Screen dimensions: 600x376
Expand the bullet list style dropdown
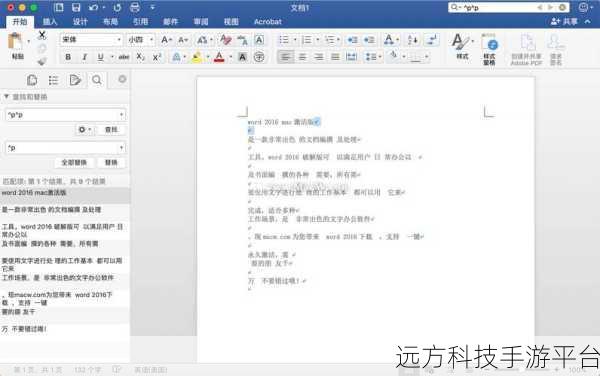295,39
